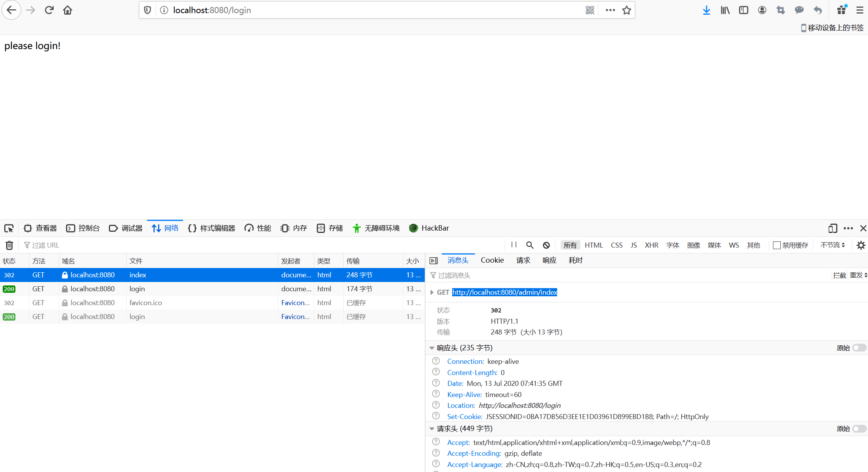Show site information icon

click(x=164, y=10)
